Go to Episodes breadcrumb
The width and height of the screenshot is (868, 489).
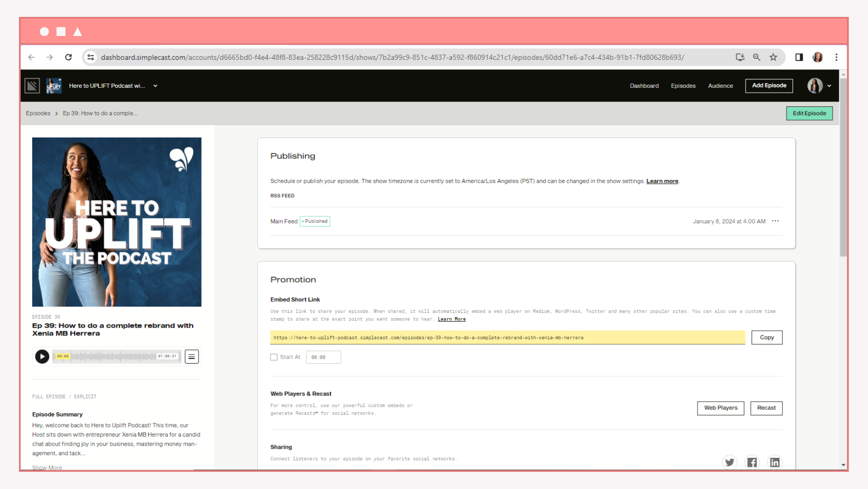coord(38,113)
